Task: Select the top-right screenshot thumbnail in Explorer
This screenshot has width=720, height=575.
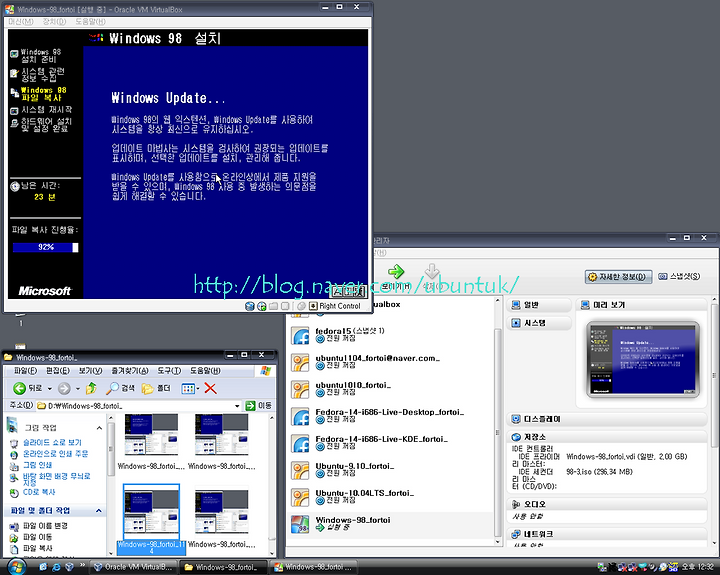Action: tap(222, 436)
